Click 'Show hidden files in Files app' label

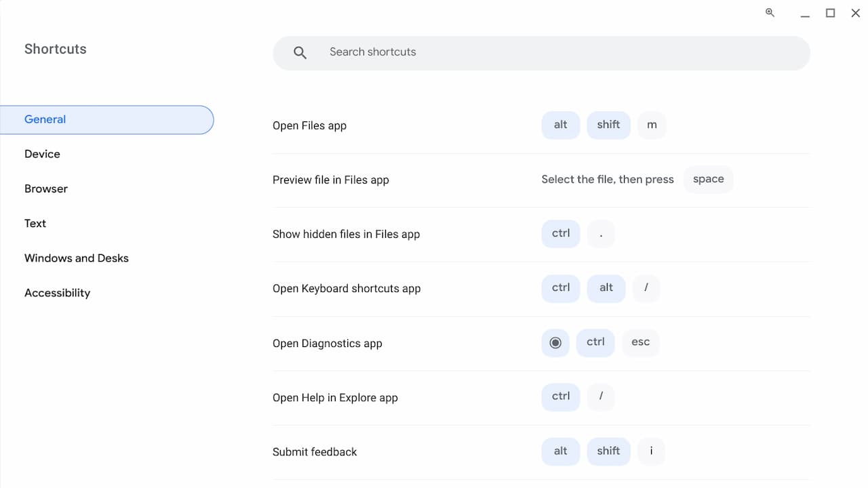pyautogui.click(x=346, y=234)
